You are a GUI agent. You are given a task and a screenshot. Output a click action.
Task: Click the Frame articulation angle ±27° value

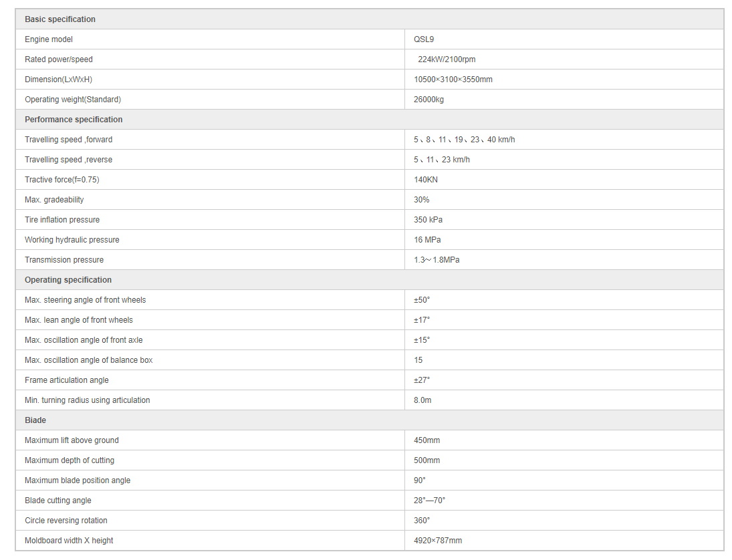coord(422,380)
